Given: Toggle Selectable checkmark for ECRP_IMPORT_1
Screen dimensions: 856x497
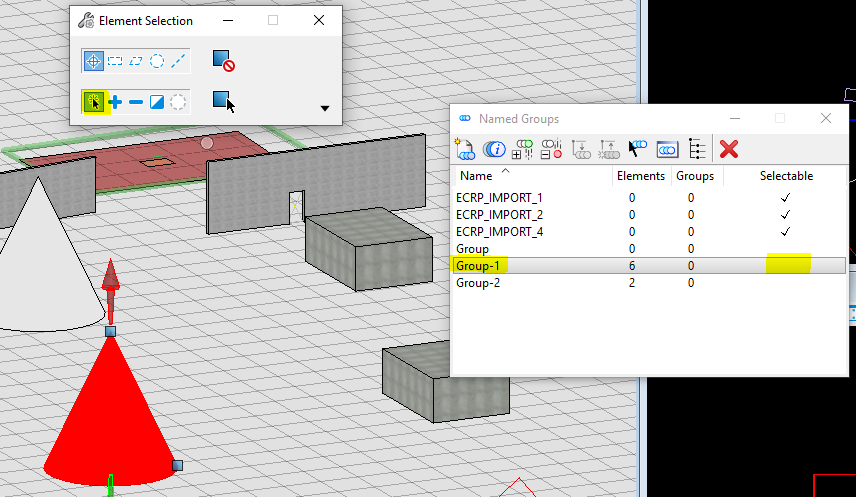Looking at the screenshot, I should click(x=785, y=198).
